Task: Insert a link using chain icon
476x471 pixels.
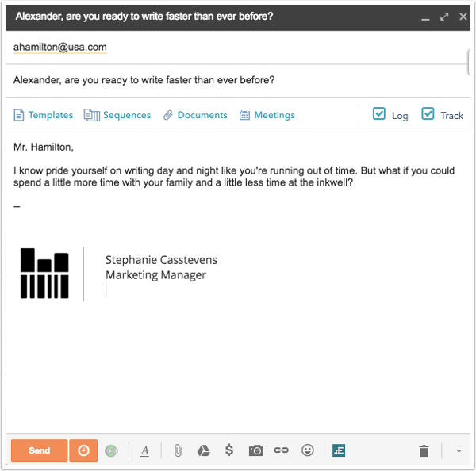Action: pyautogui.click(x=281, y=450)
